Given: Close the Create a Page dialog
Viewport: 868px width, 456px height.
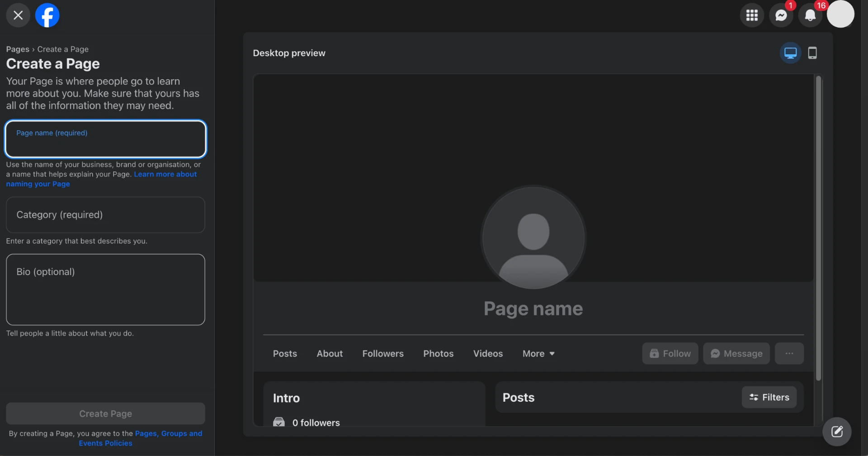Looking at the screenshot, I should tap(18, 15).
